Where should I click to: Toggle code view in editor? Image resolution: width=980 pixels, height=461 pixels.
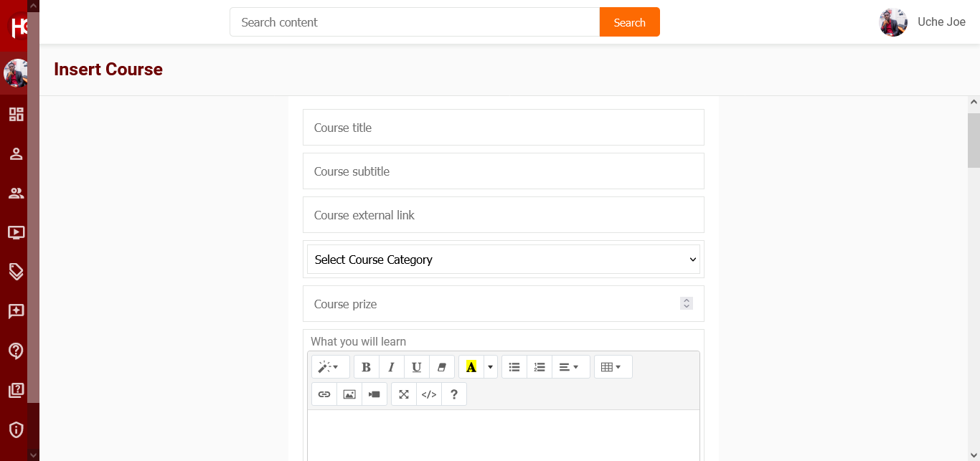tap(429, 394)
